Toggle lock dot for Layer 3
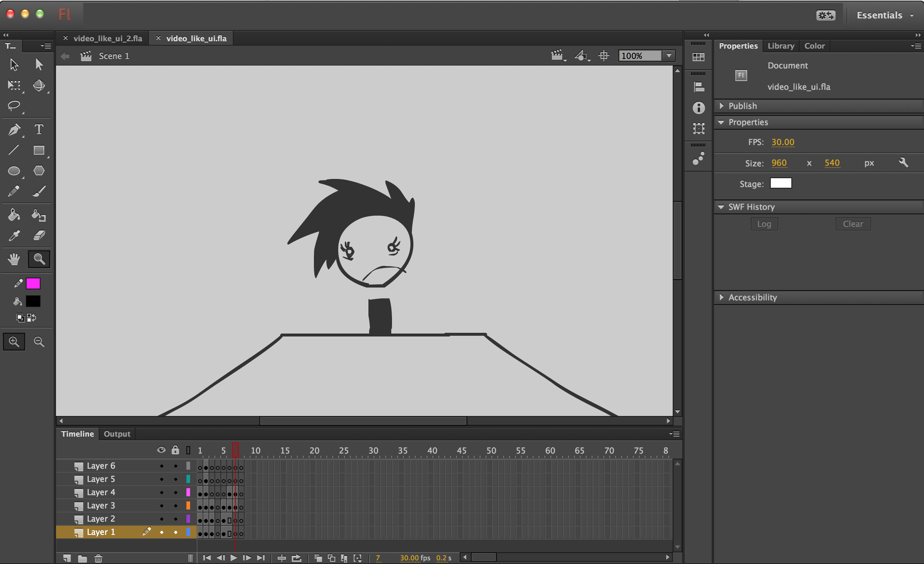The image size is (924, 564). 175,506
